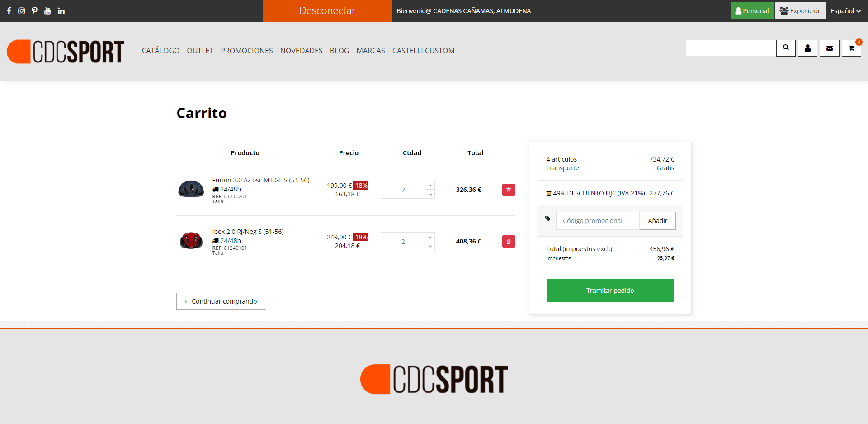
Task: Visit the BLOG page
Action: (340, 51)
